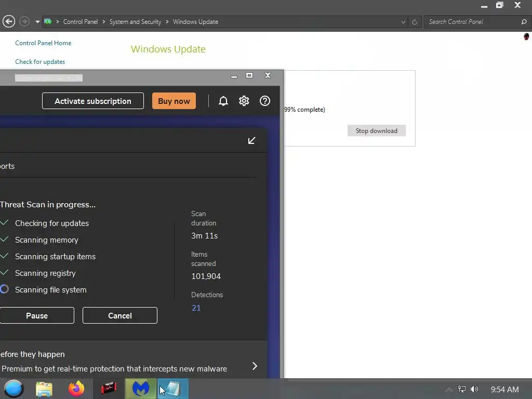Open the volume speaker tray icon
The width and height of the screenshot is (532, 399).
click(474, 389)
